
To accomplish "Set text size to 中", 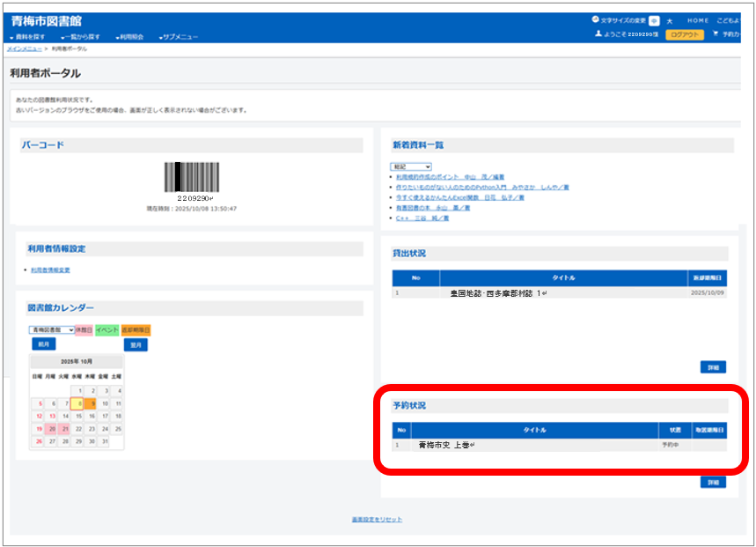I will pos(655,20).
